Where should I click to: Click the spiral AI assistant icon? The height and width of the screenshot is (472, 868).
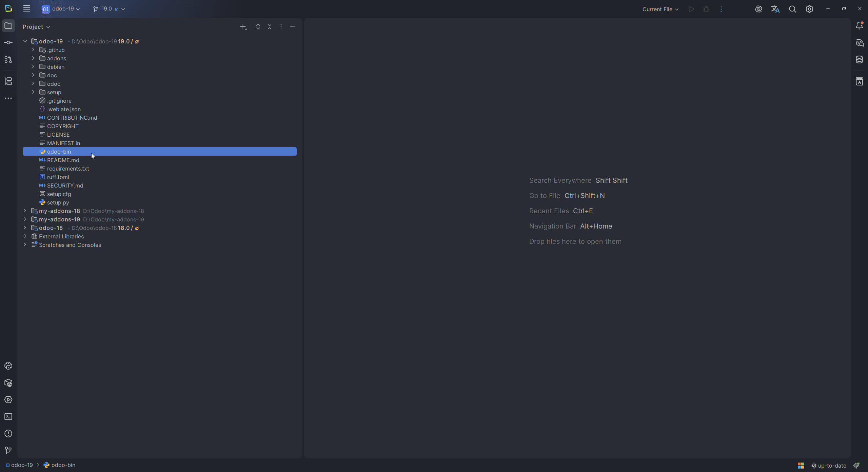[x=758, y=9]
